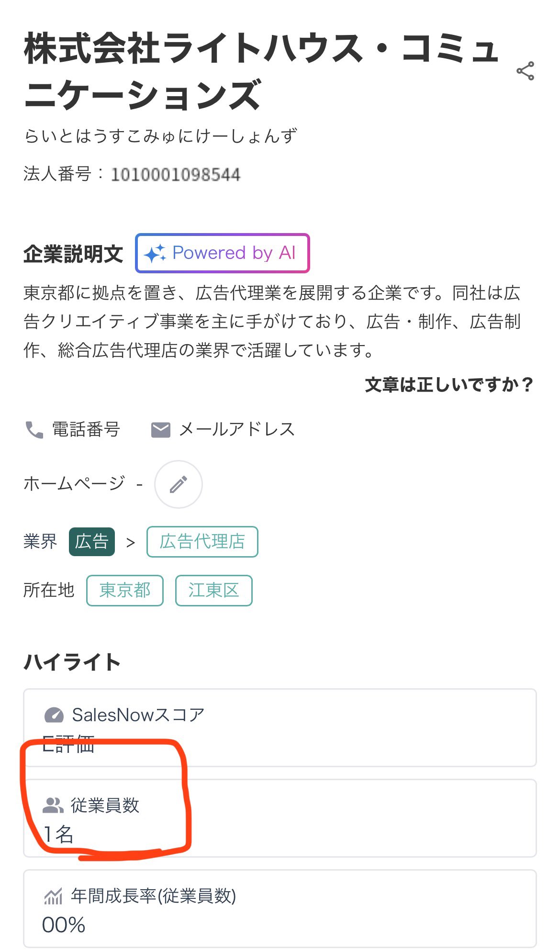Open the 広告代理店 sub-industry tag
Viewport: 560px width, 951px height.
pos(202,542)
